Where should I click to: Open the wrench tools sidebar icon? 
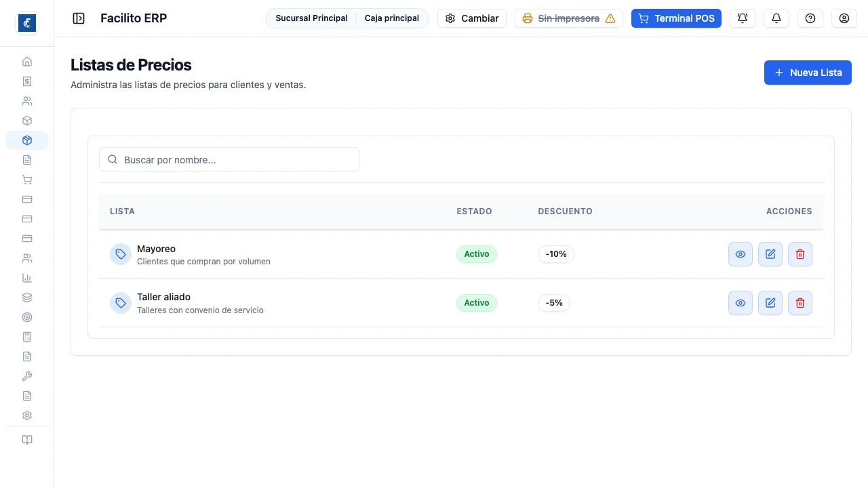[27, 376]
